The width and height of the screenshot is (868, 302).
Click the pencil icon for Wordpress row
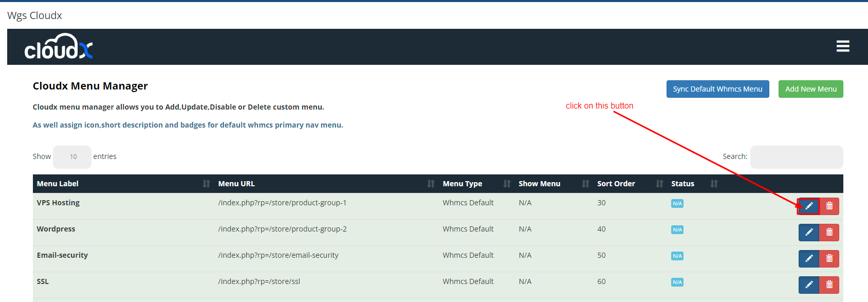pos(808,233)
